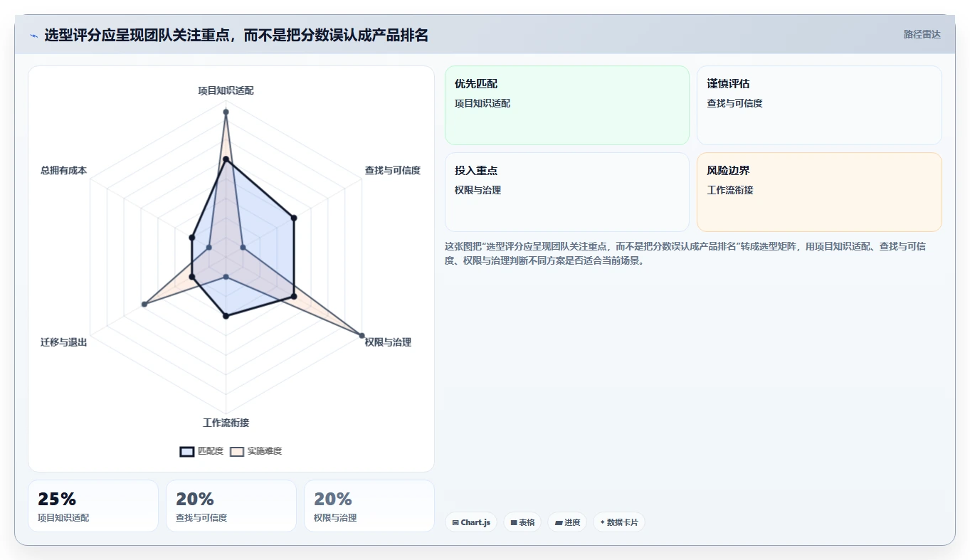Viewport: 970px width, 560px height.
Task: Click 工作流衔接 text inside 风险边界 card
Action: [x=730, y=190]
